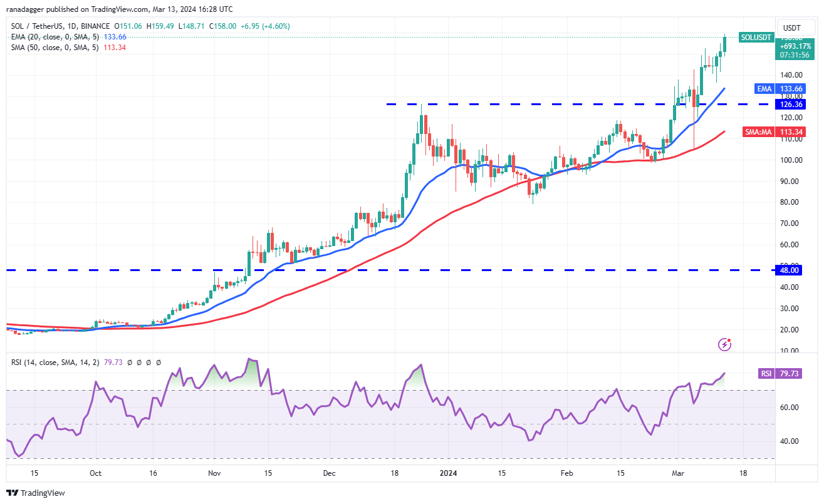The height and width of the screenshot is (504, 824).
Task: Click the 40.00 label on main price axis
Action: 789,287
